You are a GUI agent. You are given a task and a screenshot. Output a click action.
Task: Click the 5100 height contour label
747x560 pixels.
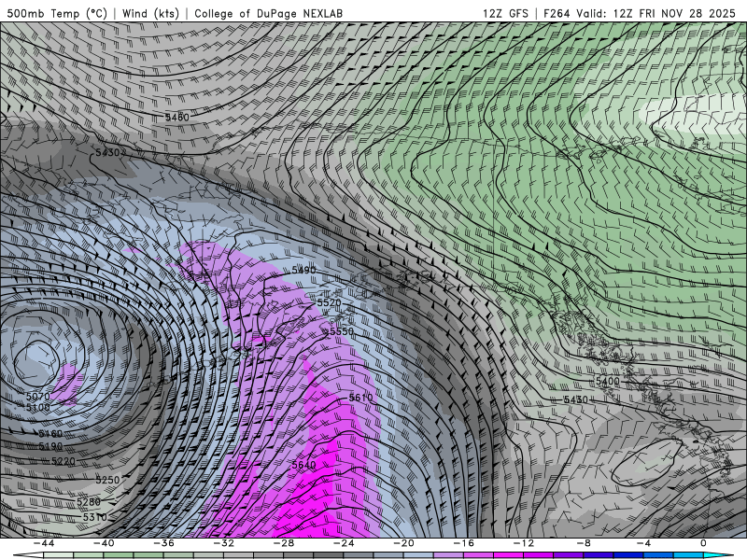[x=37, y=408]
